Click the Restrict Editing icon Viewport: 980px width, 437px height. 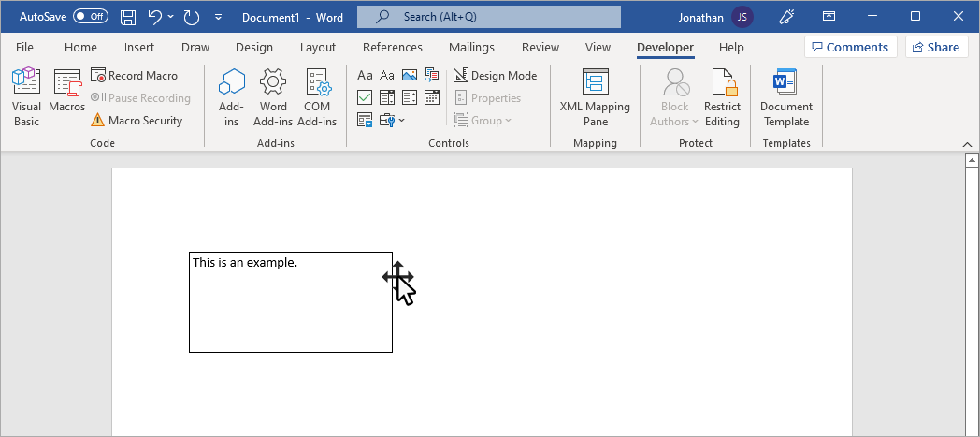click(722, 97)
